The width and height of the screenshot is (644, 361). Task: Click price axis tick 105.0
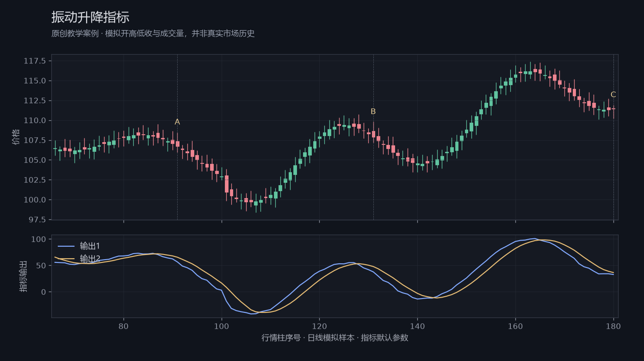tap(35, 160)
